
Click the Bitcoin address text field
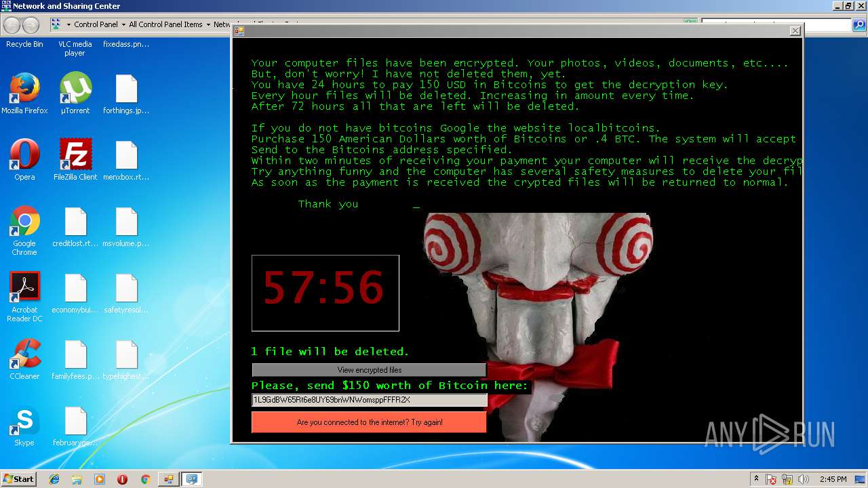coord(369,400)
